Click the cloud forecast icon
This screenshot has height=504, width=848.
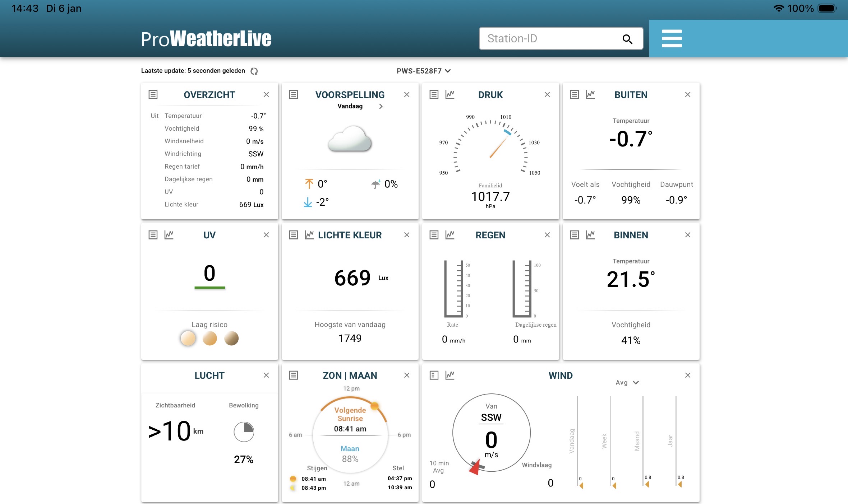[x=350, y=139]
